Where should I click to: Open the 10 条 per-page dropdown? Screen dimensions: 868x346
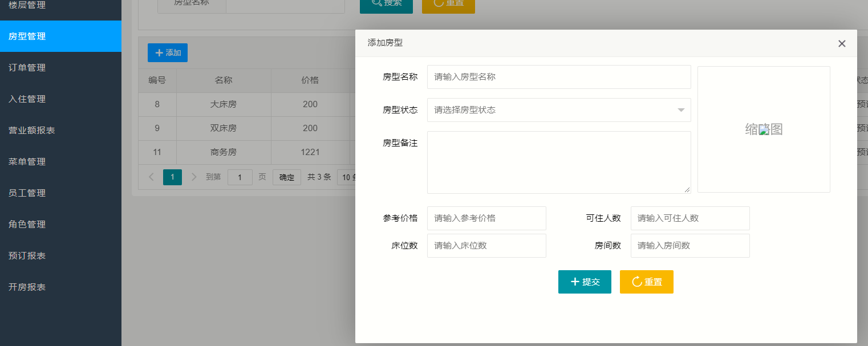click(x=347, y=177)
